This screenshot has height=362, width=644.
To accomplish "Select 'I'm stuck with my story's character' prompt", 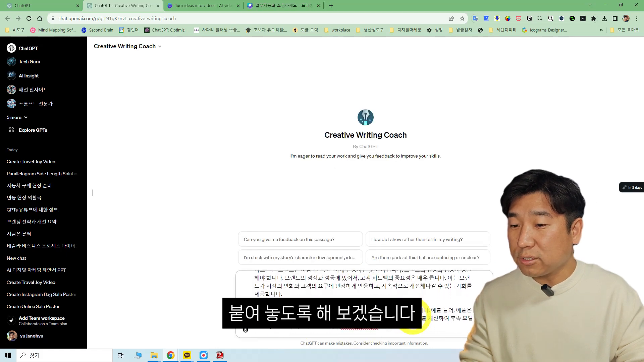I will point(300,257).
